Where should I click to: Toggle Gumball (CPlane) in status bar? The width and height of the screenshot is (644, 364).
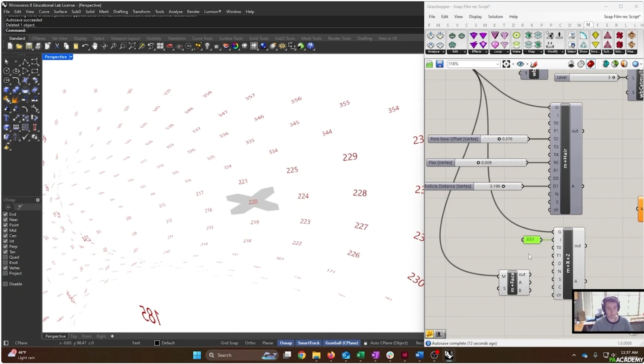341,343
